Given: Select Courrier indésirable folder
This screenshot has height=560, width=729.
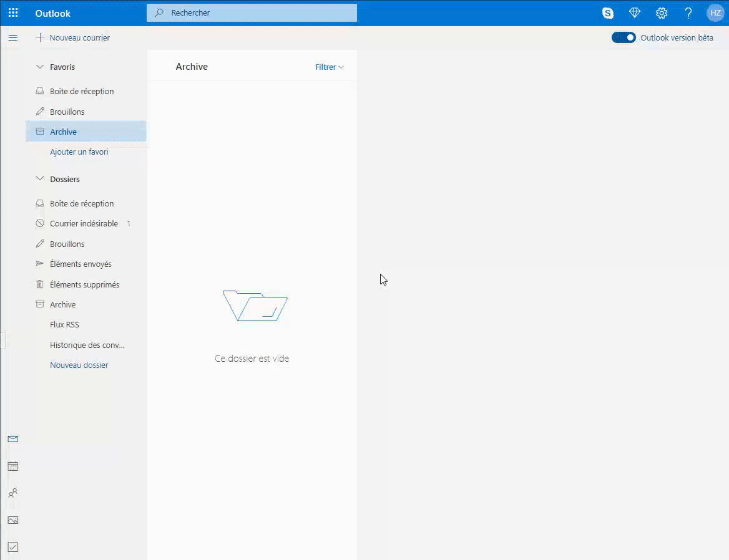Looking at the screenshot, I should pos(84,223).
